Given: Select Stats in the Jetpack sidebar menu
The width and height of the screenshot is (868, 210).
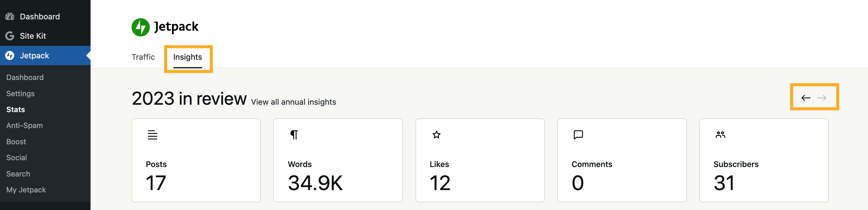Looking at the screenshot, I should coord(15,109).
